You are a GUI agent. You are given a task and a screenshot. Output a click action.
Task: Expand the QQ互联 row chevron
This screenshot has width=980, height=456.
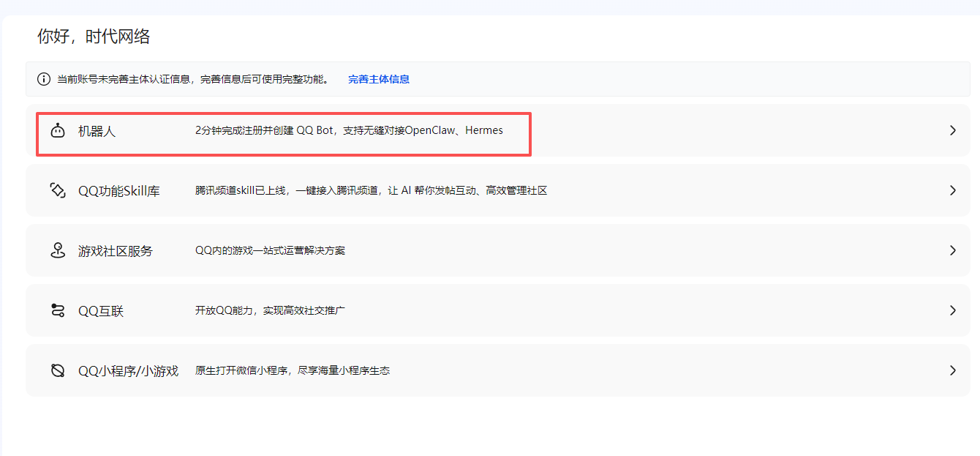[x=952, y=310]
